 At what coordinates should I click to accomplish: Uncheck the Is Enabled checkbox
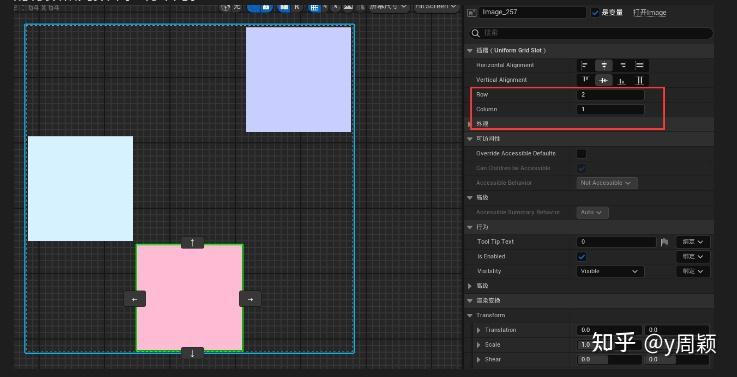[581, 257]
